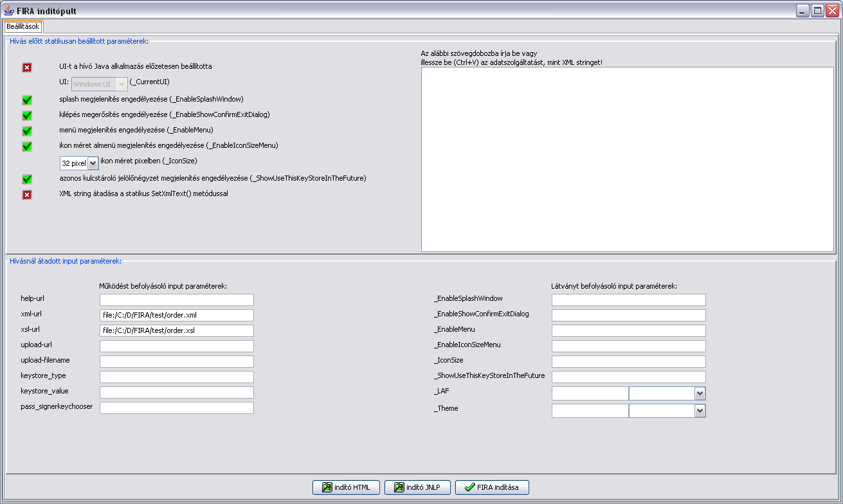Click the '(_CurrentUI)' label
Screen dimensions: 843x504
[x=150, y=82]
